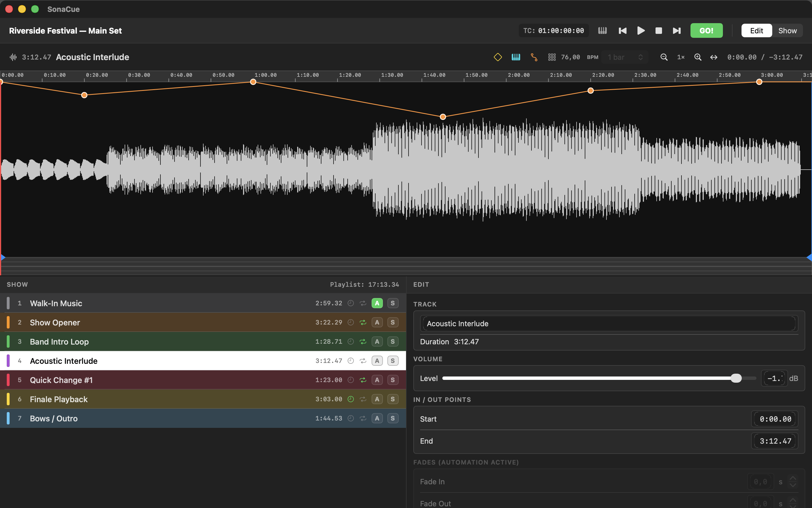The width and height of the screenshot is (812, 508).
Task: Select the Finale Playback cue
Action: pos(203,399)
